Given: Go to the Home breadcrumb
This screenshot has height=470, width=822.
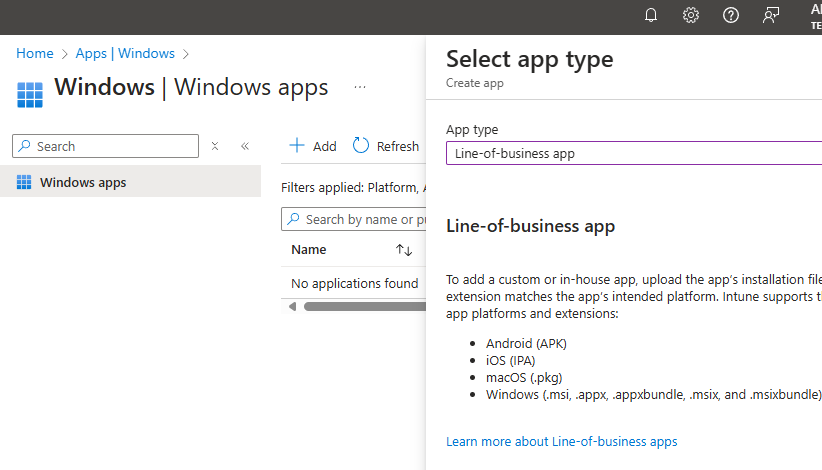Looking at the screenshot, I should click(35, 53).
